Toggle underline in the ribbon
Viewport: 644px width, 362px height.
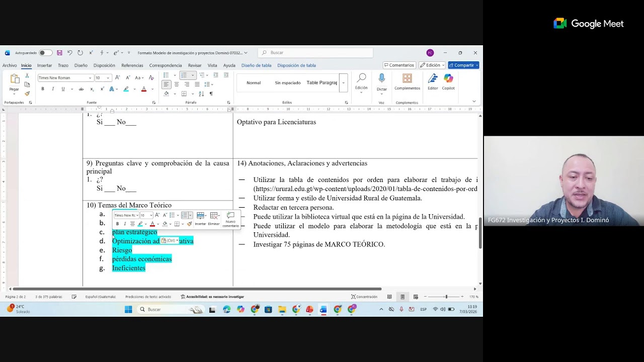point(63,89)
